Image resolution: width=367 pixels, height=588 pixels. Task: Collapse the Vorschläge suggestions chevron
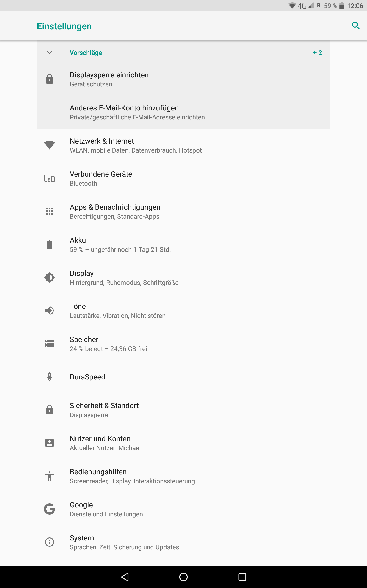click(x=50, y=52)
